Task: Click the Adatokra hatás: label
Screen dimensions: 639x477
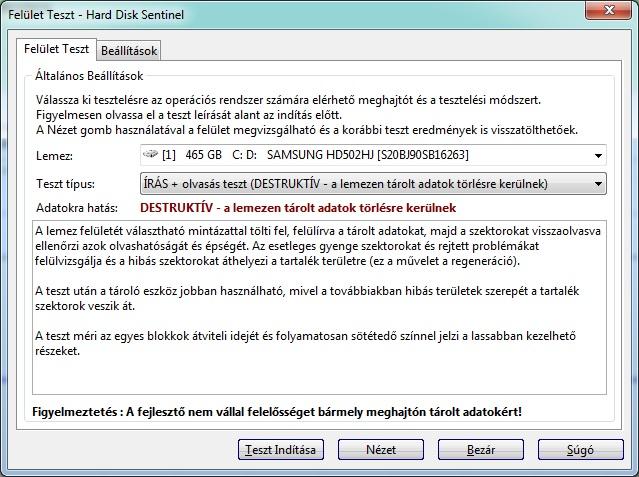Action: (x=77, y=208)
